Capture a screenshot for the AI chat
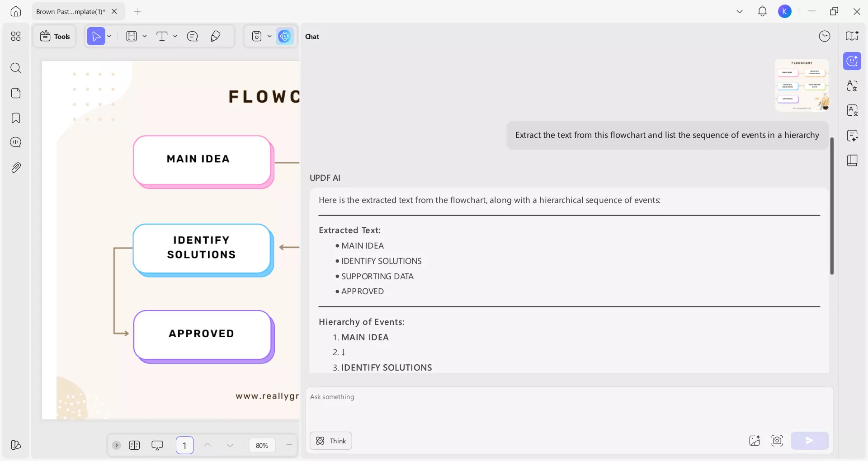868x461 pixels. pyautogui.click(x=777, y=441)
